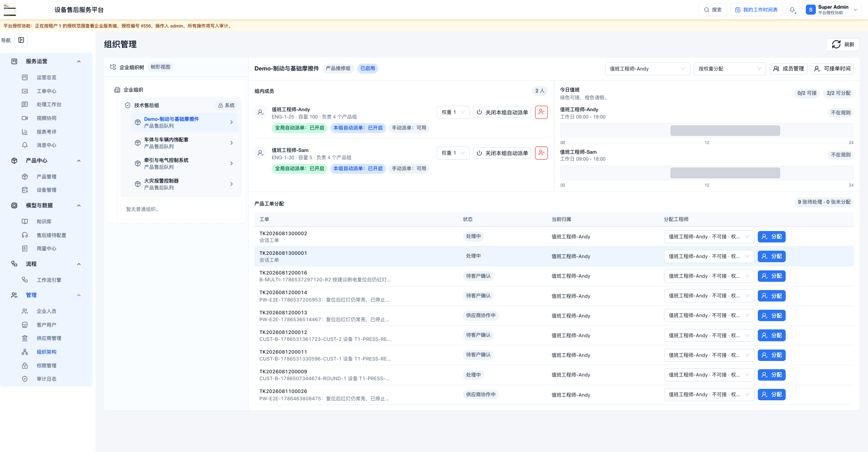This screenshot has height=452, width=868.
Task: Open 售后接待配置 in sidebar
Action: coord(51,235)
